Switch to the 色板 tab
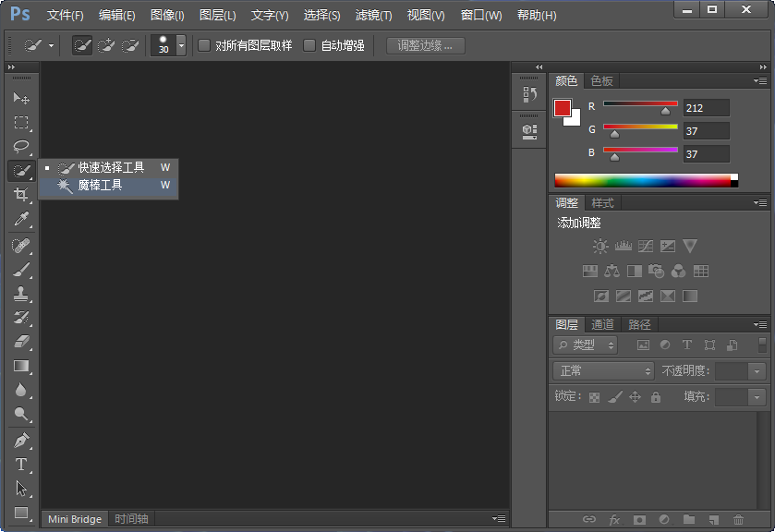Screen dimensions: 775x532 coord(601,80)
